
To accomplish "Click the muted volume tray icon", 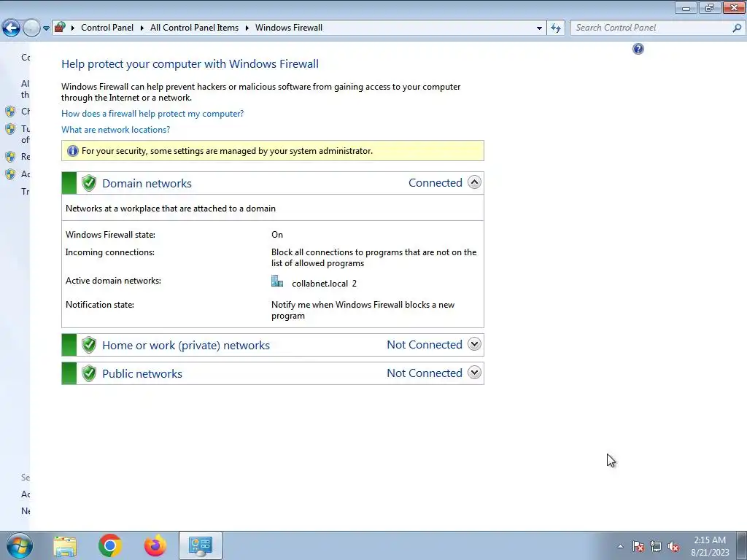I will click(673, 546).
